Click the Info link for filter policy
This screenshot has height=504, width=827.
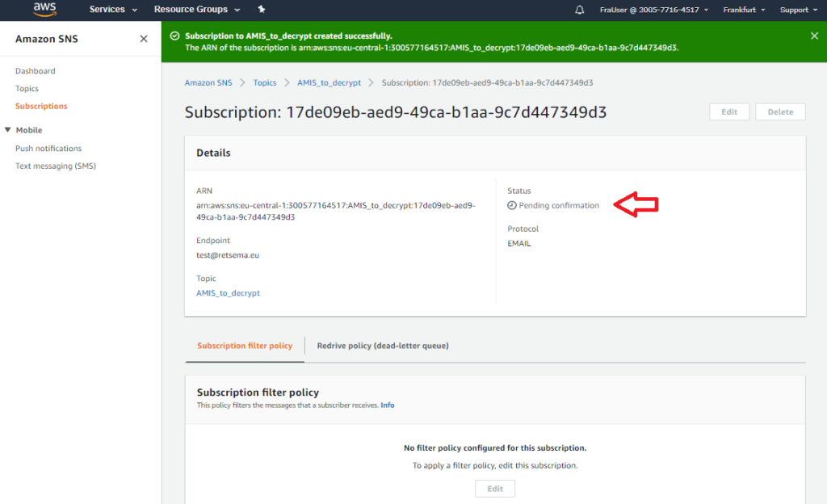click(388, 405)
